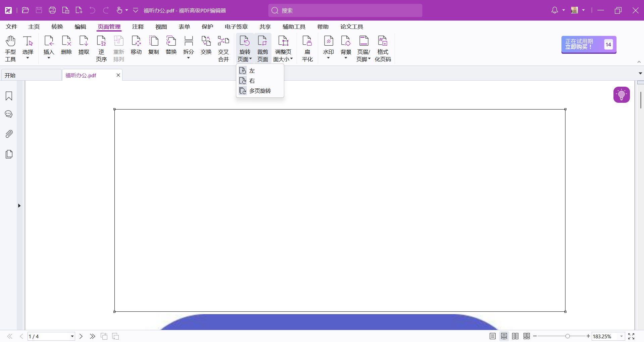Screen dimensions: 644x342
Task: Open the Bookmarks panel in left sidebar
Action: point(9,96)
